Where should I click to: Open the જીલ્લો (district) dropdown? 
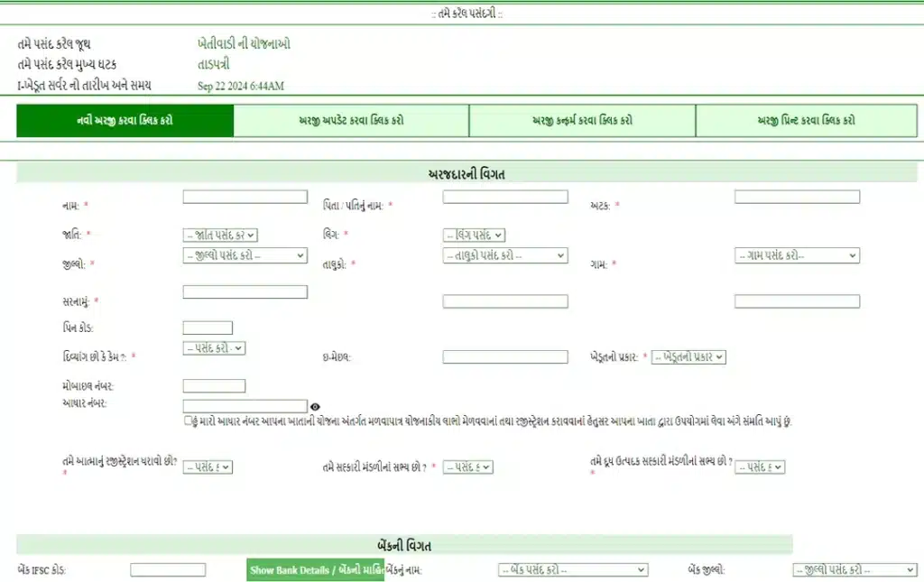click(245, 255)
